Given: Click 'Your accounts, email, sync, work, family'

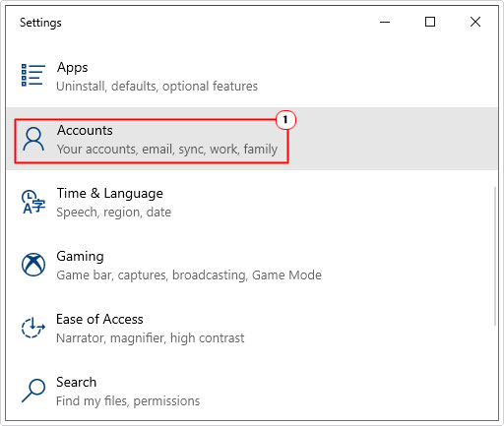Looking at the screenshot, I should tap(167, 150).
